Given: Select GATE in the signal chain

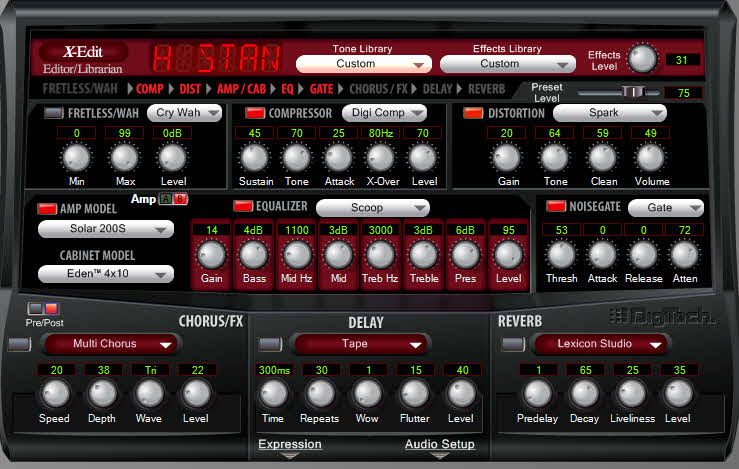Looking at the screenshot, I should coord(321,89).
